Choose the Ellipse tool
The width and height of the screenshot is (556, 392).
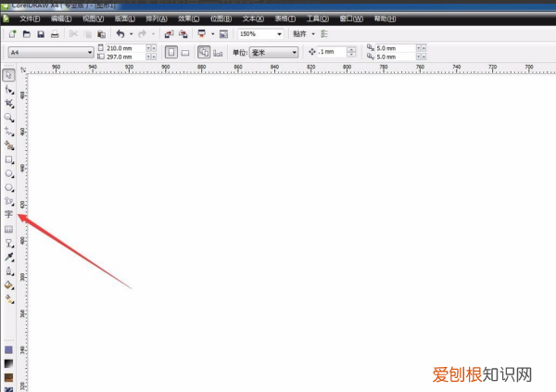[8, 173]
